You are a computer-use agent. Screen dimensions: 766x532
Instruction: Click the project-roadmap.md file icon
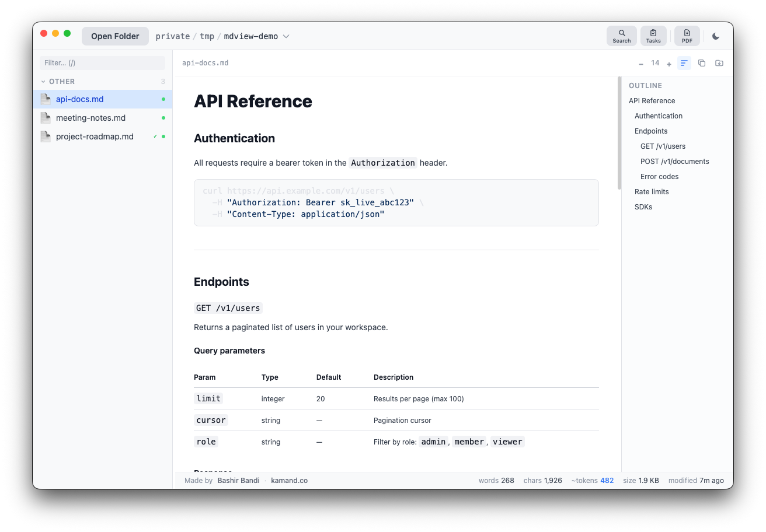click(46, 136)
